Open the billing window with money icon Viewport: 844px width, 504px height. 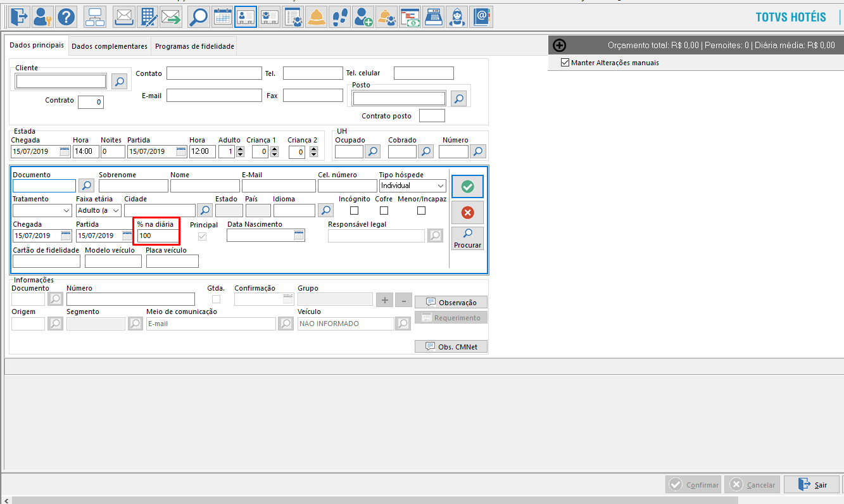pyautogui.click(x=410, y=16)
